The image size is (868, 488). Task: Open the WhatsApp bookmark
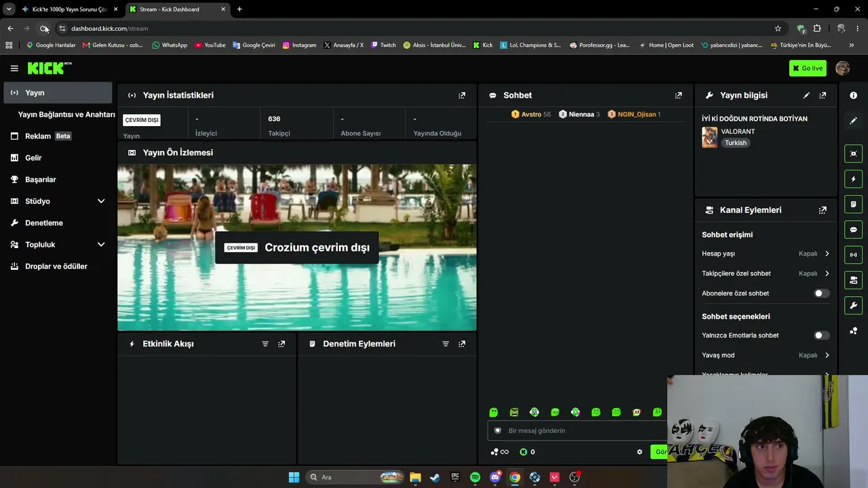point(170,45)
